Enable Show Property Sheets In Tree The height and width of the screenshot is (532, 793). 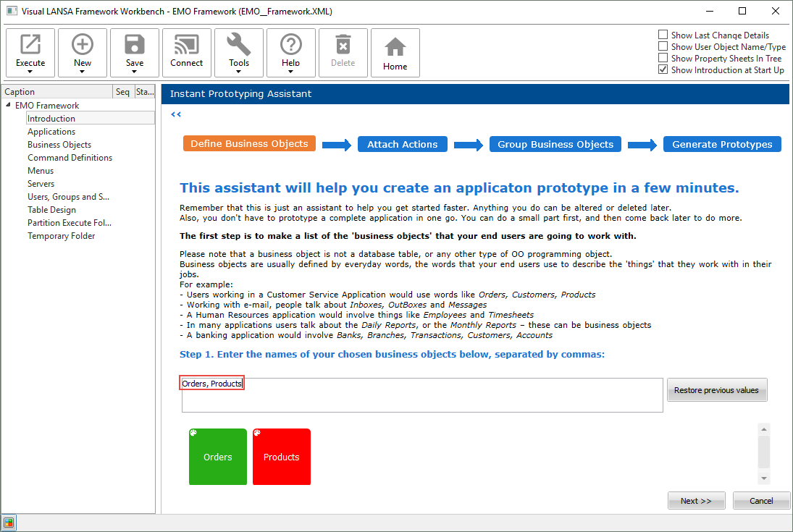pos(663,58)
